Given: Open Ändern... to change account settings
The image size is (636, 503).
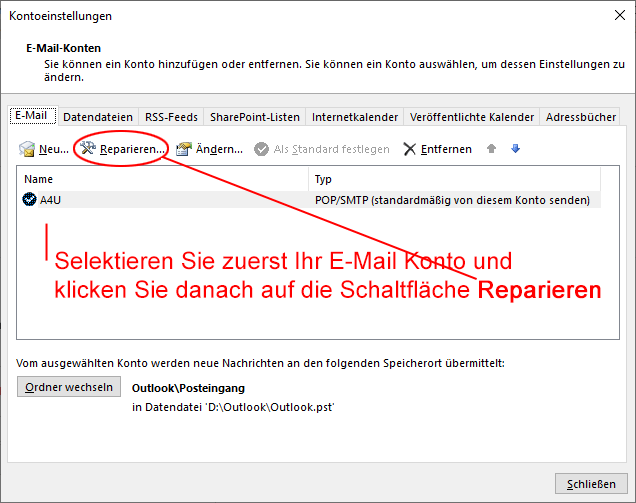Looking at the screenshot, I should (x=210, y=150).
